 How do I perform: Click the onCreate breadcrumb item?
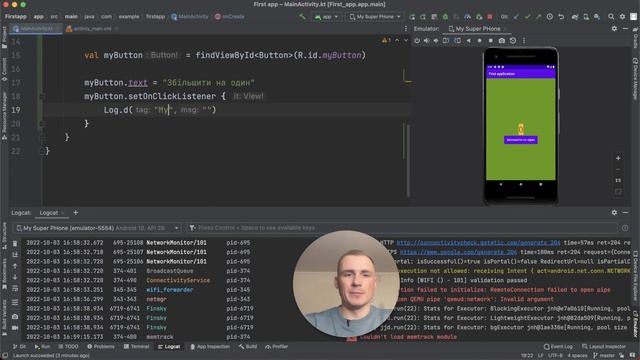coord(230,17)
